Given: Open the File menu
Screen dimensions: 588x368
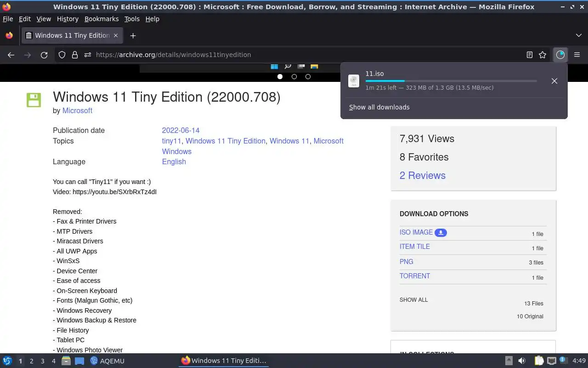Looking at the screenshot, I should [8, 19].
